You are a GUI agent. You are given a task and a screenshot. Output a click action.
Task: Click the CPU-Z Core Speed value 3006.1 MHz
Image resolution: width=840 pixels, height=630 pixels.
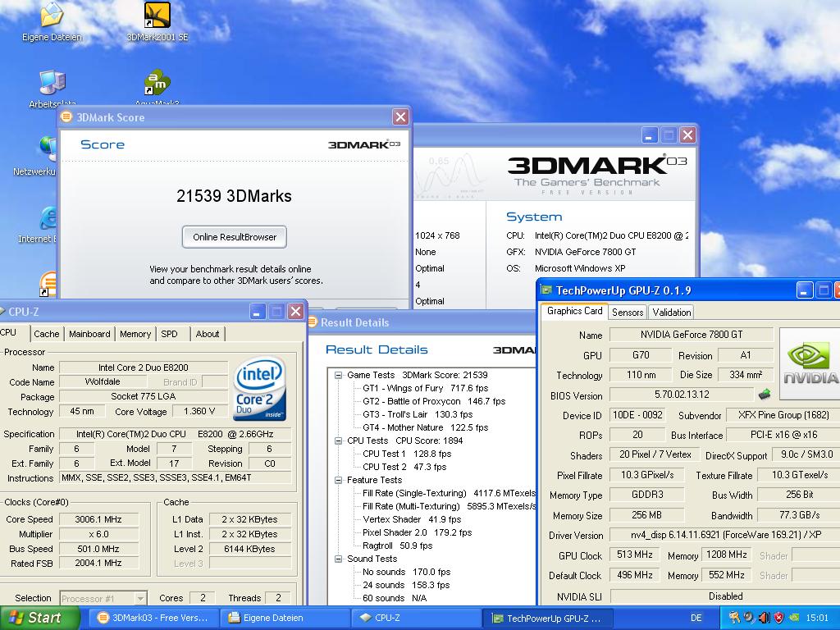[98, 519]
